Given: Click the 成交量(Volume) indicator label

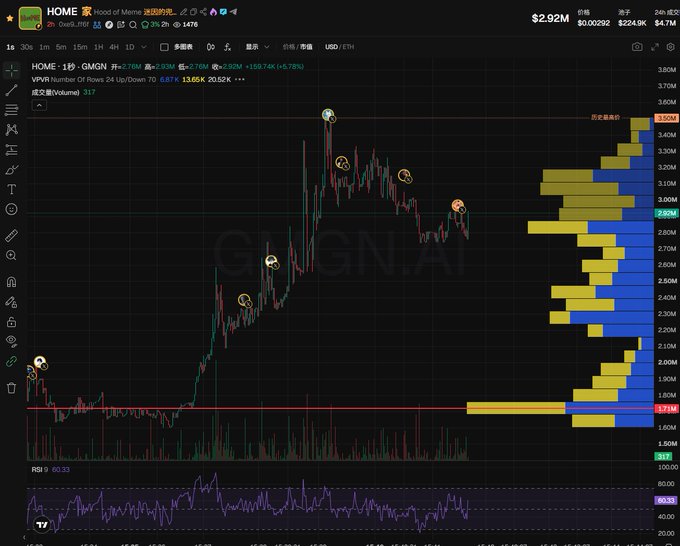Looking at the screenshot, I should (55, 92).
